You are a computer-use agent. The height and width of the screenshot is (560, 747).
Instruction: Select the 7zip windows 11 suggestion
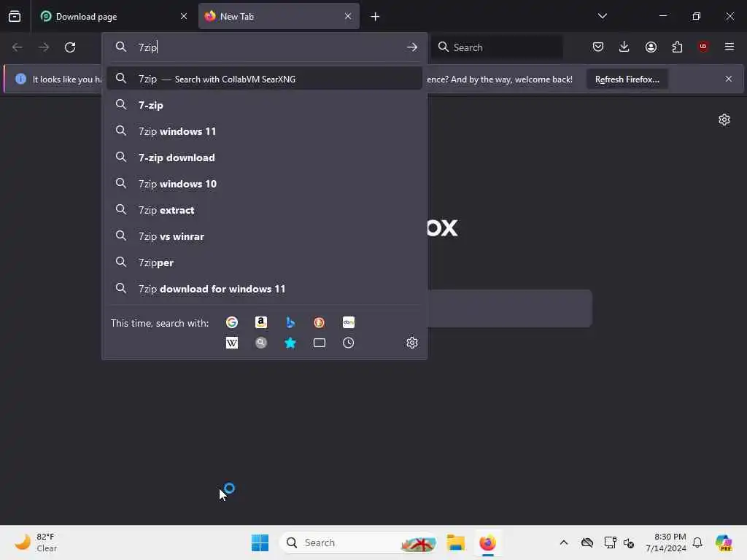coord(264,131)
